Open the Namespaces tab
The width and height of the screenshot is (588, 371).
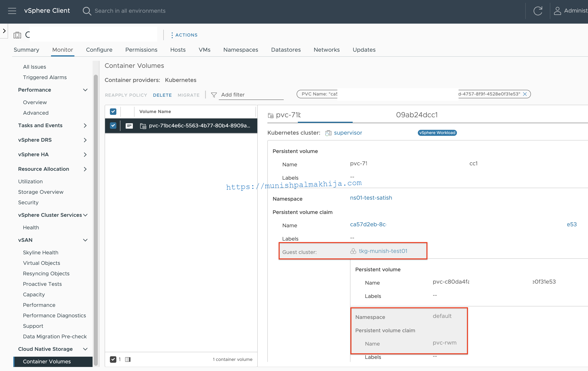tap(241, 50)
